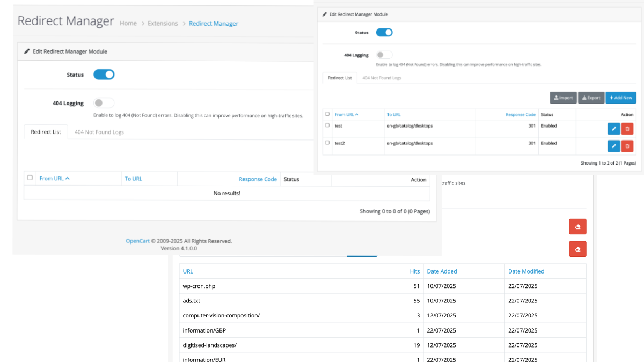Sort the left table by Response Code
The height and width of the screenshot is (362, 644).
coord(258,179)
